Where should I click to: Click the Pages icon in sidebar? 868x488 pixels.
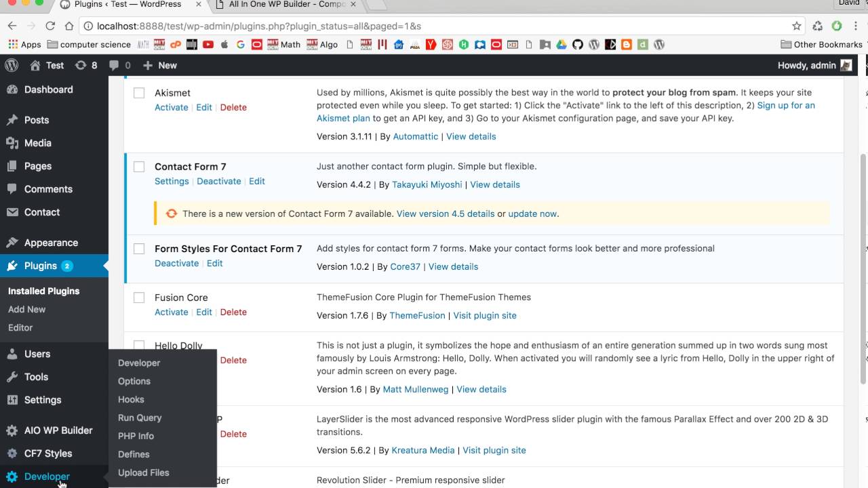12,166
